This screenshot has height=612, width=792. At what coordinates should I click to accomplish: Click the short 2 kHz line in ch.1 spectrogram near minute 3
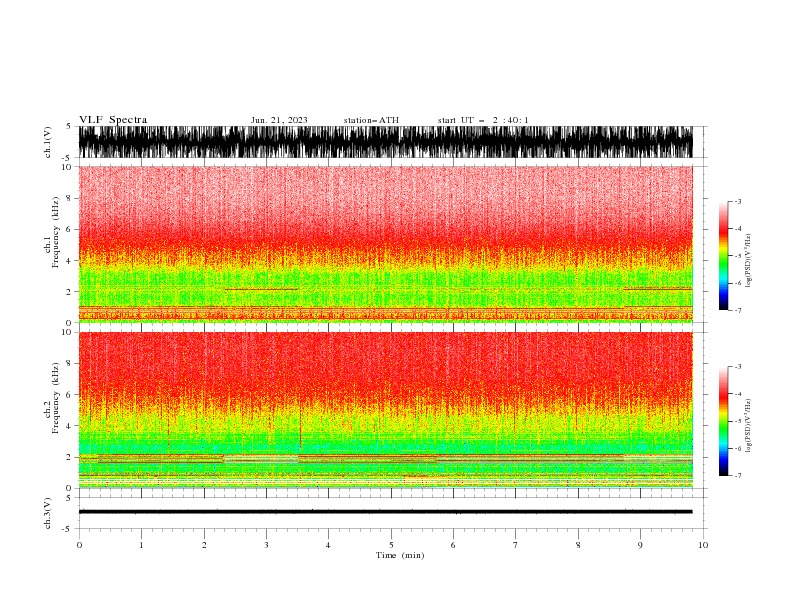[261, 289]
